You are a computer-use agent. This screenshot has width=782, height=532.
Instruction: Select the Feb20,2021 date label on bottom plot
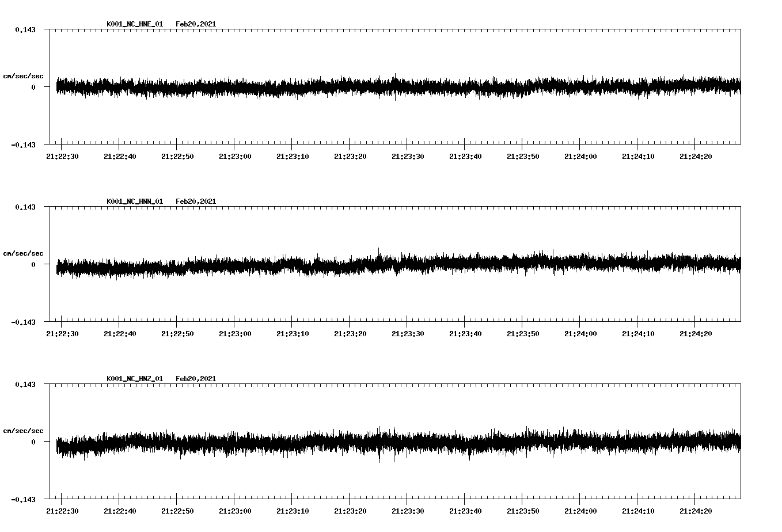196,378
